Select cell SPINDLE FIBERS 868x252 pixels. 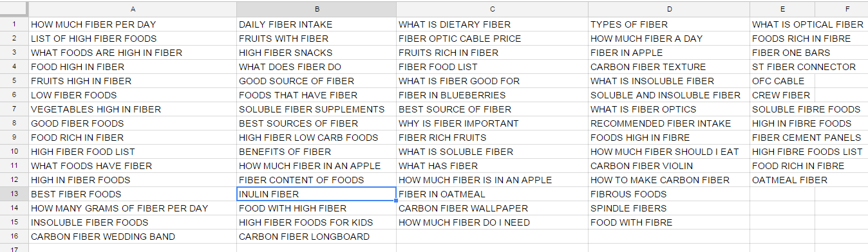[x=669, y=208]
